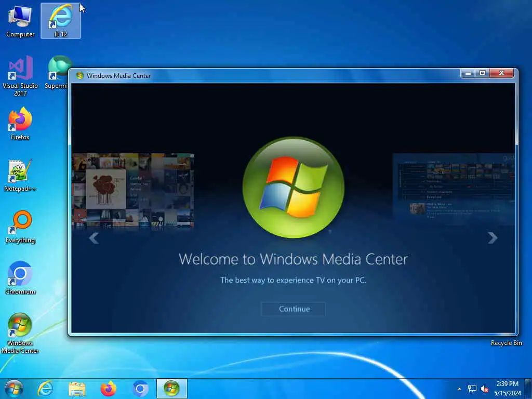Go to previous slide with left arrow

pos(94,238)
